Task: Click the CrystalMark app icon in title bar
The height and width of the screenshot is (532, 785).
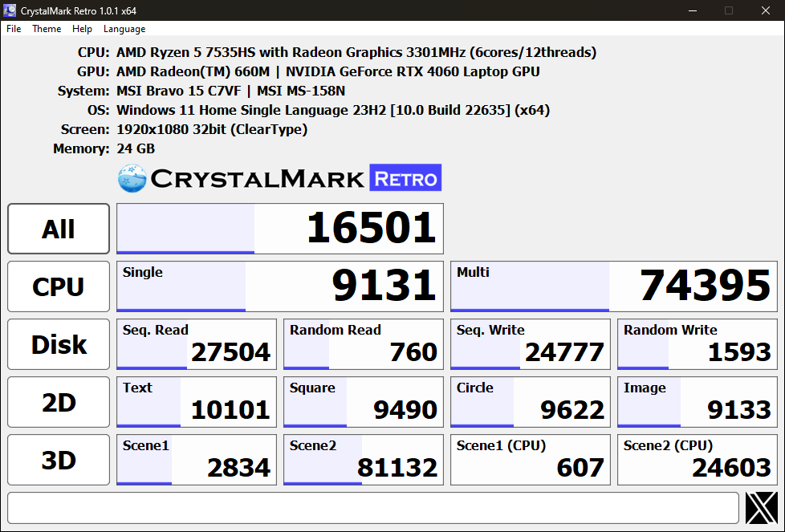Action: pyautogui.click(x=10, y=10)
